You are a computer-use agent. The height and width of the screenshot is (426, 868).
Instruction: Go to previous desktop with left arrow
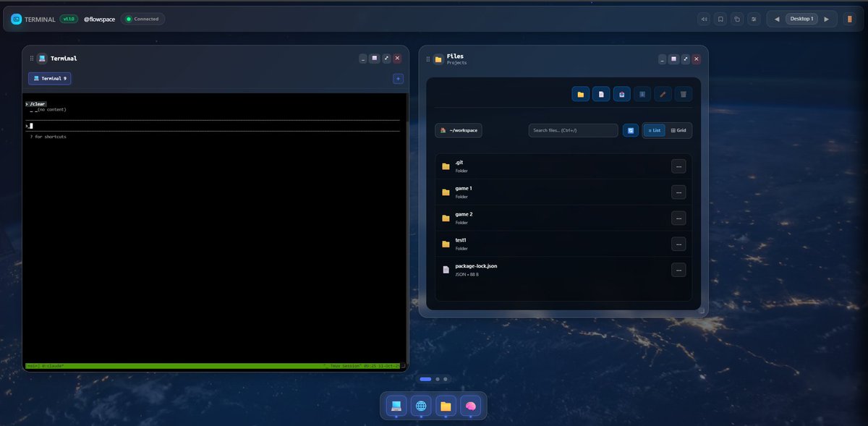pos(777,19)
